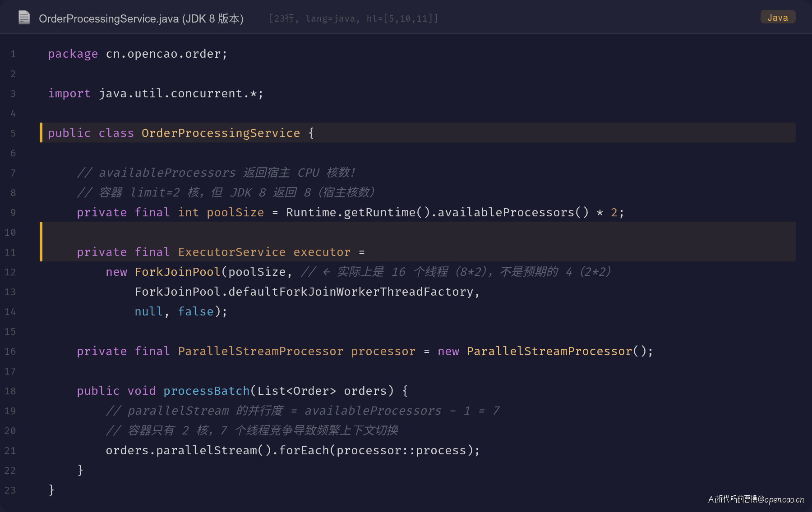Image resolution: width=812 pixels, height=512 pixels.
Task: Click the 'processor' variable name on line 16
Action: pyautogui.click(x=383, y=352)
